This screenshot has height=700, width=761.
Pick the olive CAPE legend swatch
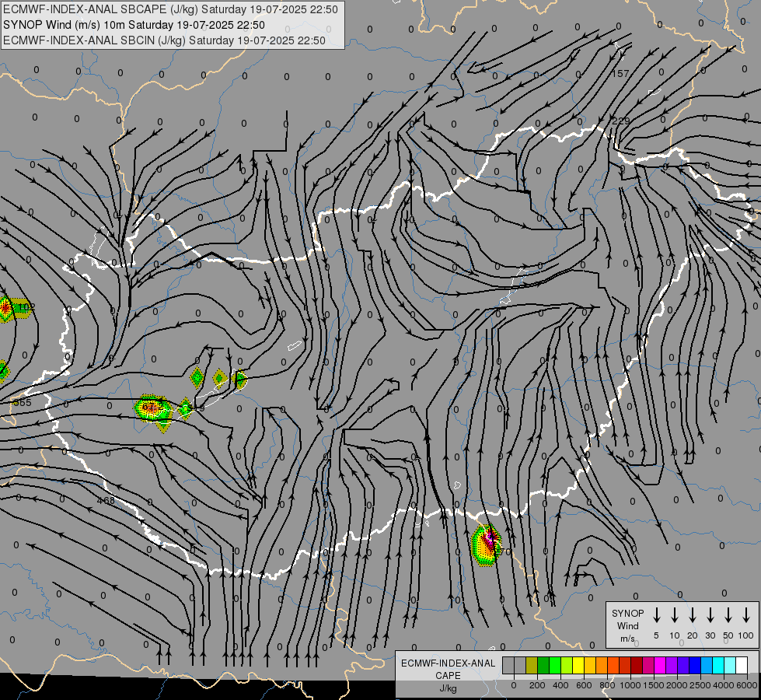click(532, 665)
